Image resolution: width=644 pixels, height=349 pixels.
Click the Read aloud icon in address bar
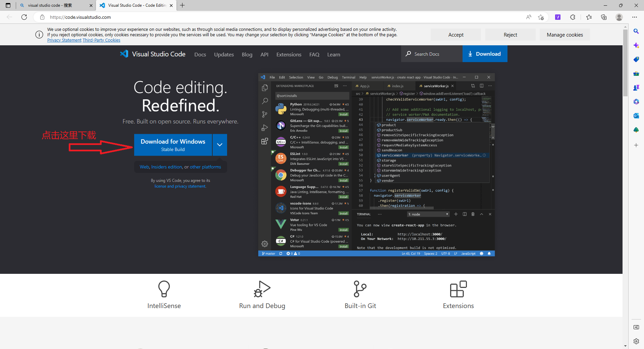pyautogui.click(x=529, y=17)
